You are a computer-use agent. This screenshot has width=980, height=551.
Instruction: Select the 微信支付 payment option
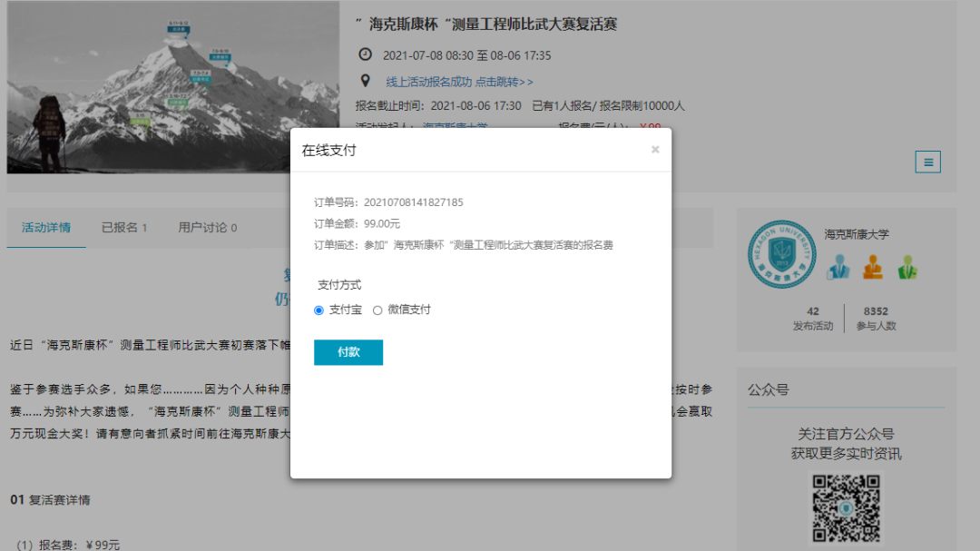point(377,309)
